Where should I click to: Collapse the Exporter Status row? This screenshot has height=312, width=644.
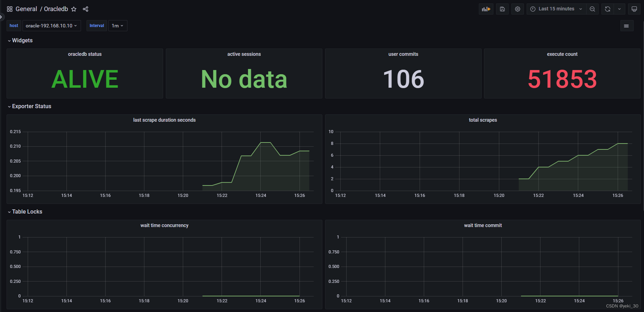(x=30, y=106)
